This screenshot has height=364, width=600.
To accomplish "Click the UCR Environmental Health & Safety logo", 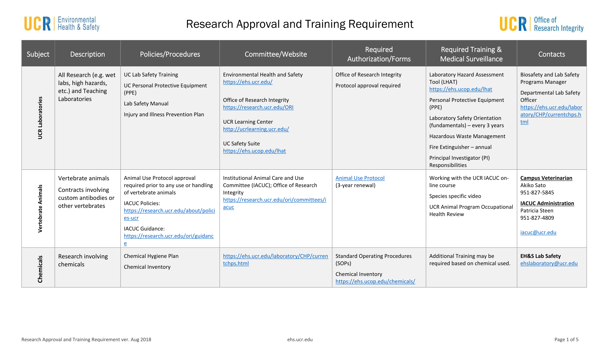I will click(x=62, y=24).
